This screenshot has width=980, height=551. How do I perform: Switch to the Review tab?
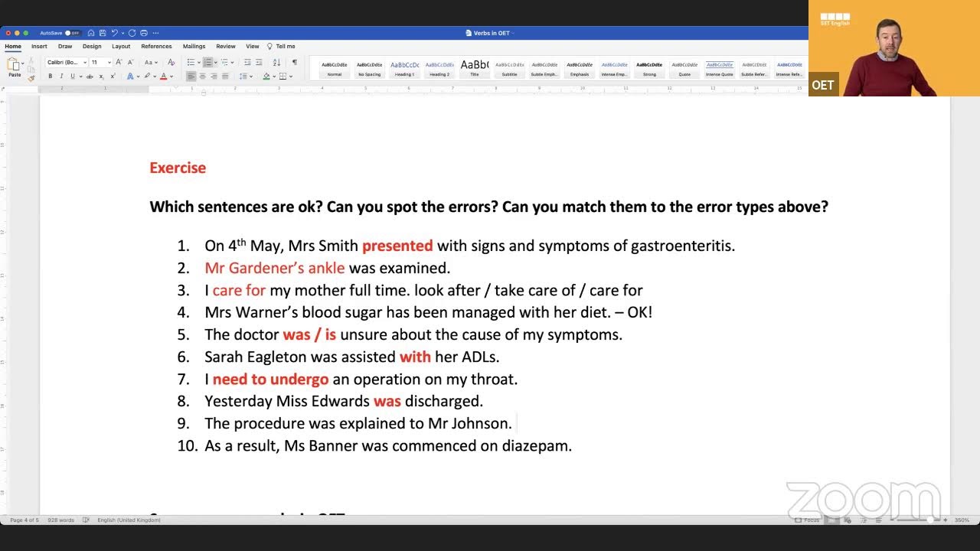226,46
